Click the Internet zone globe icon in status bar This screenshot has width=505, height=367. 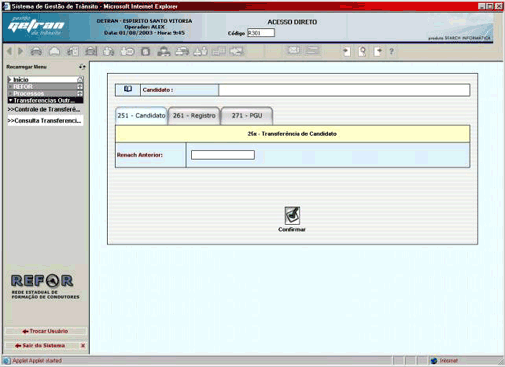point(434,361)
